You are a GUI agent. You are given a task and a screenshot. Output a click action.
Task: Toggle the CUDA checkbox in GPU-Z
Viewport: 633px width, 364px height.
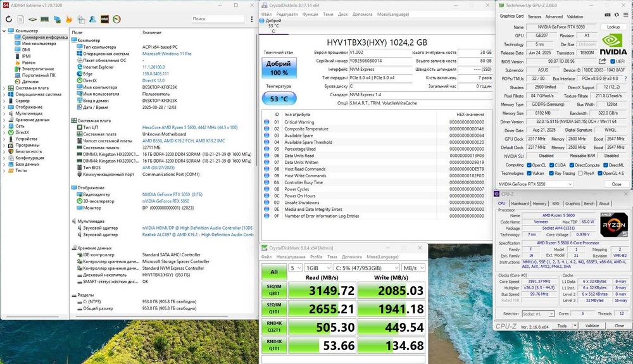tap(551, 165)
